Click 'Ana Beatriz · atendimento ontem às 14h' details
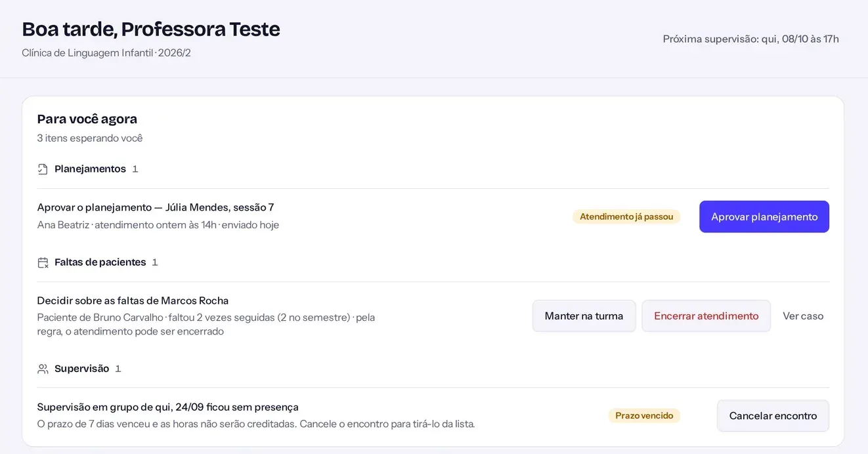The image size is (868, 454). [x=158, y=225]
